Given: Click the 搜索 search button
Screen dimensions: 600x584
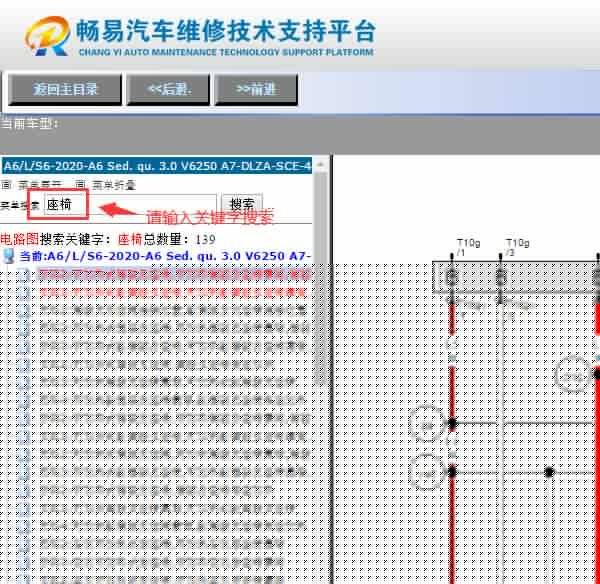Looking at the screenshot, I should 241,204.
